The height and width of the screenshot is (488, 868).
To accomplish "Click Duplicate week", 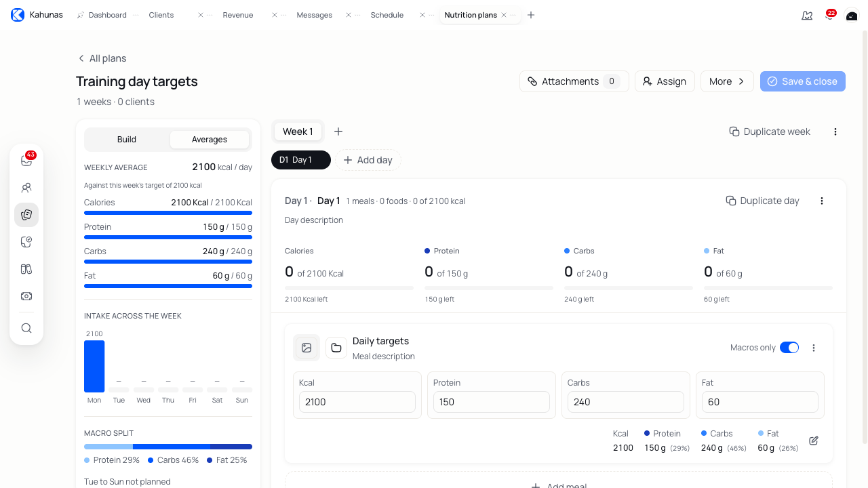I will pos(770,131).
